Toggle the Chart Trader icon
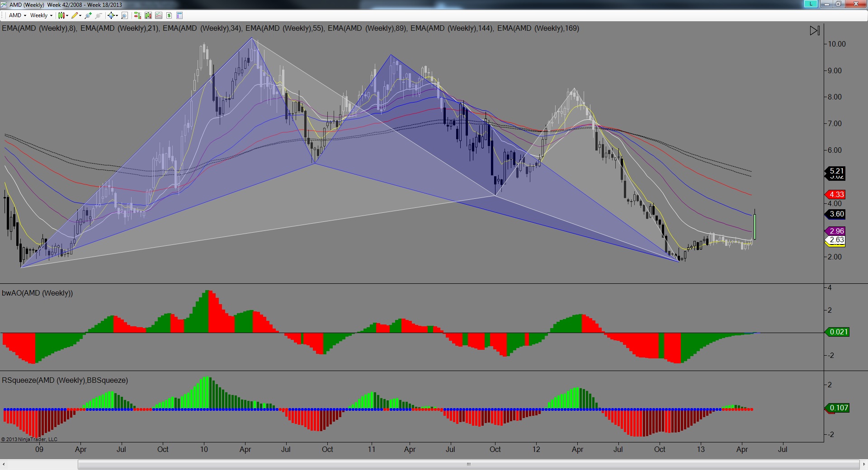Image resolution: width=868 pixels, height=470 pixels. tap(137, 15)
